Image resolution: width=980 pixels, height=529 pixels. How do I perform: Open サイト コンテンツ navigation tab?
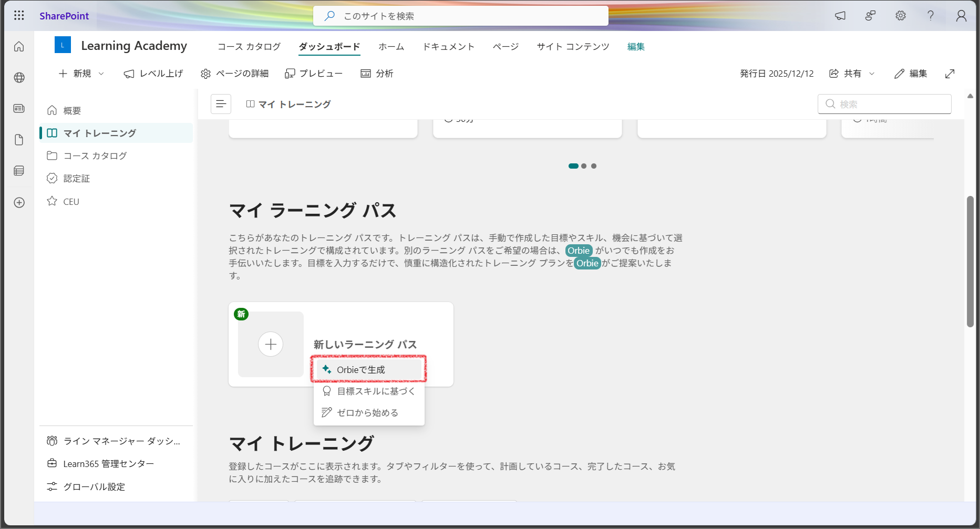pyautogui.click(x=573, y=47)
